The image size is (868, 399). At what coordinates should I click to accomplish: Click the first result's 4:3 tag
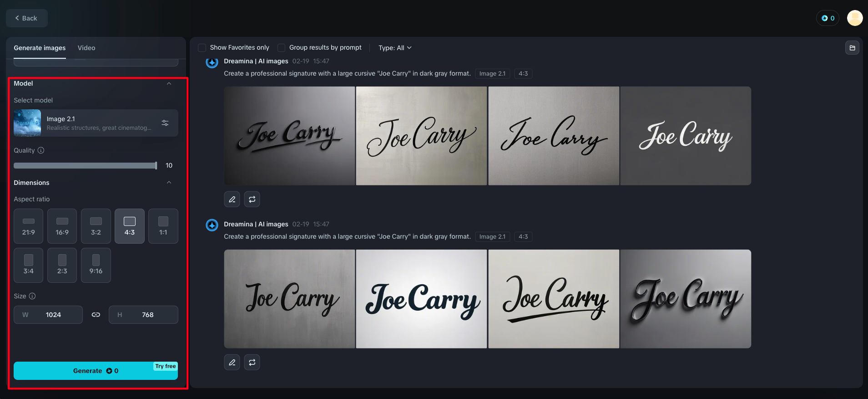coord(523,74)
